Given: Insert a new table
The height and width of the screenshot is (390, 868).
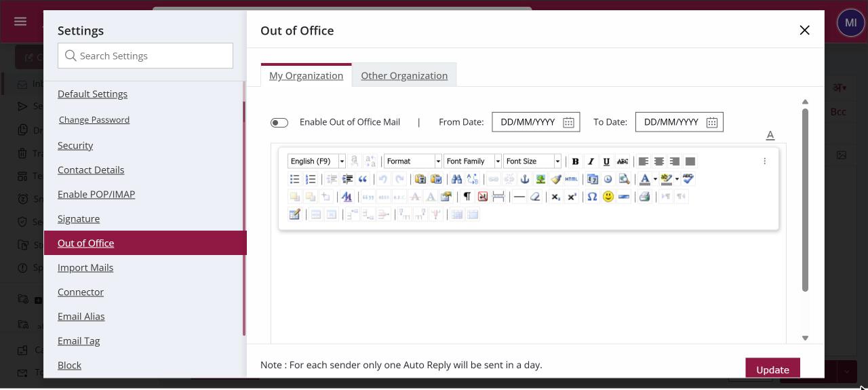Looking at the screenshot, I should click(x=294, y=214).
